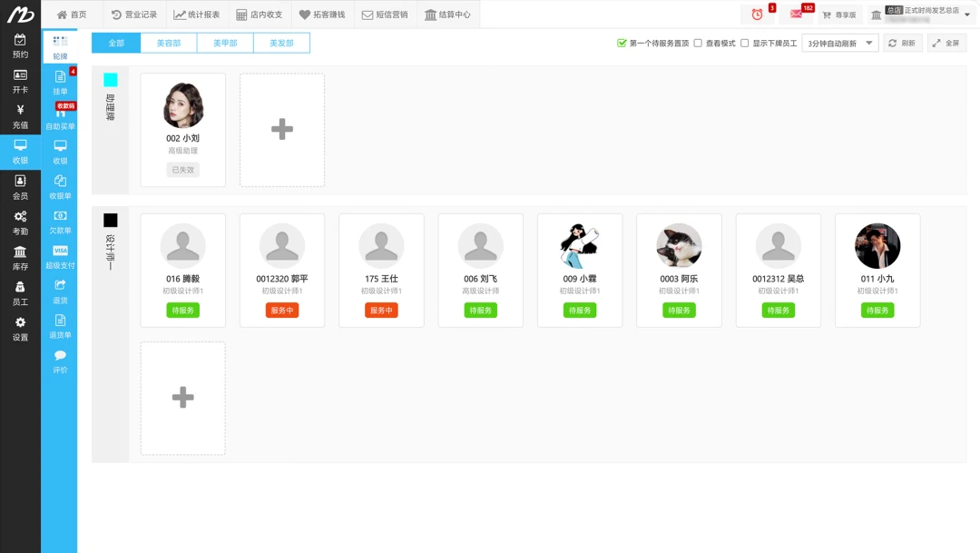Select the 0003 阿乐 cat avatar

(680, 246)
